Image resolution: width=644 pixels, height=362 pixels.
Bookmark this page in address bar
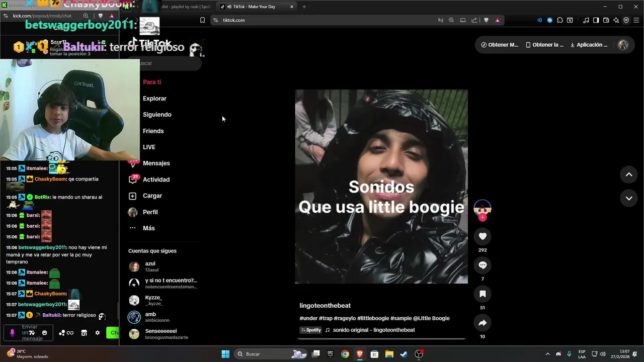(x=202, y=20)
